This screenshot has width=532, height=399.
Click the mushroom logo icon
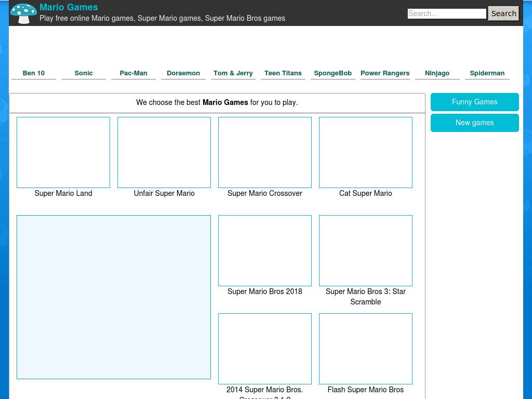23,13
